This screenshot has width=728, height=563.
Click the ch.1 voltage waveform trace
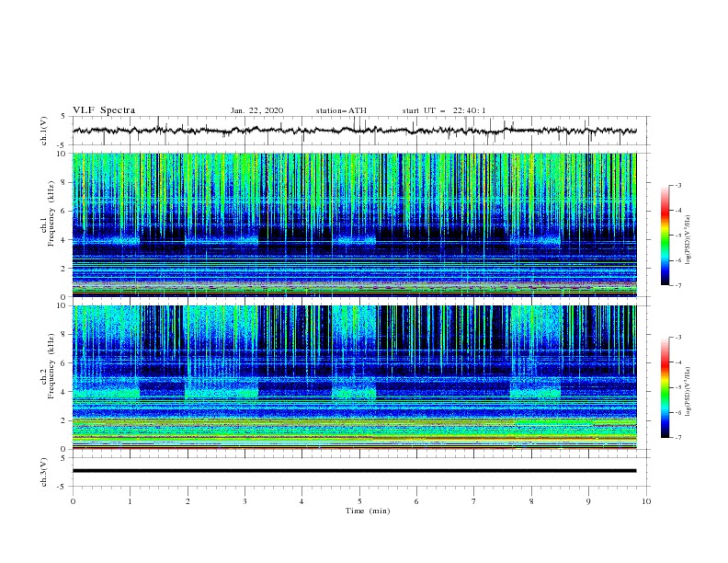click(x=354, y=131)
